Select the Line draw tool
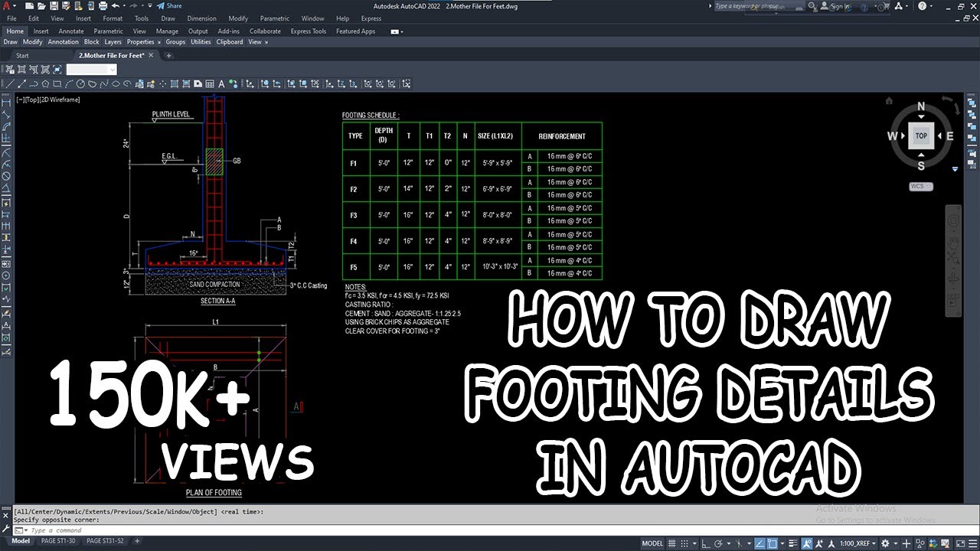Viewport: 980px width, 551px height. (10, 83)
